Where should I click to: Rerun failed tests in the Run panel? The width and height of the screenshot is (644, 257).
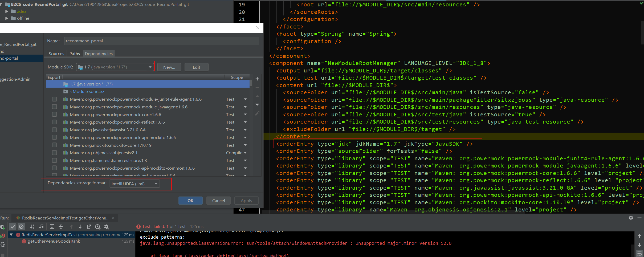click(3, 236)
